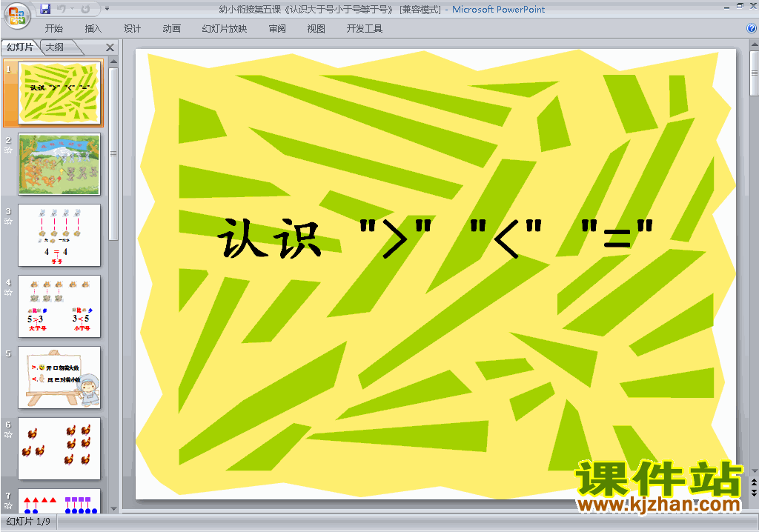Go to the 动画 ribbon tab
759x532 pixels.
click(x=171, y=29)
